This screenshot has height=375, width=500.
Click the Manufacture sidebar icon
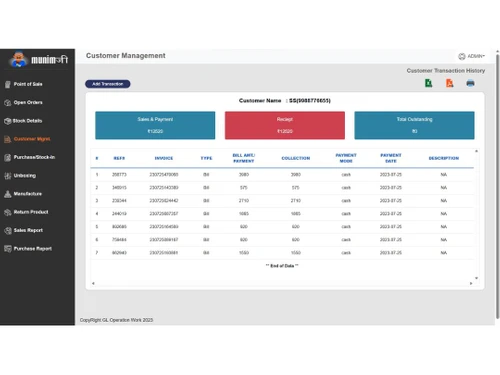[x=8, y=194]
